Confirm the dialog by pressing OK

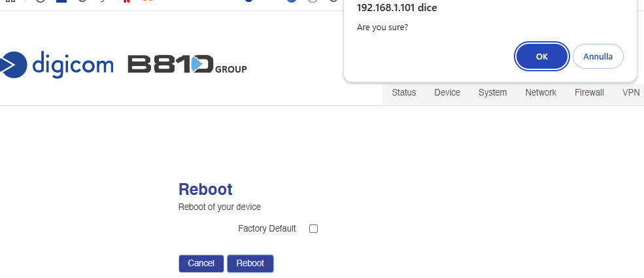pos(541,56)
